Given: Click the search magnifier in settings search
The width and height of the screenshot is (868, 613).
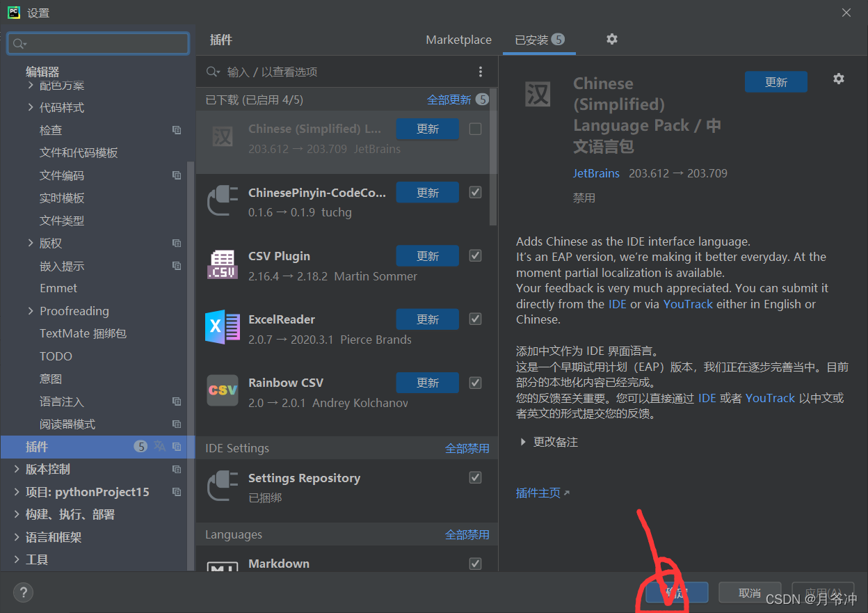Looking at the screenshot, I should [x=19, y=44].
